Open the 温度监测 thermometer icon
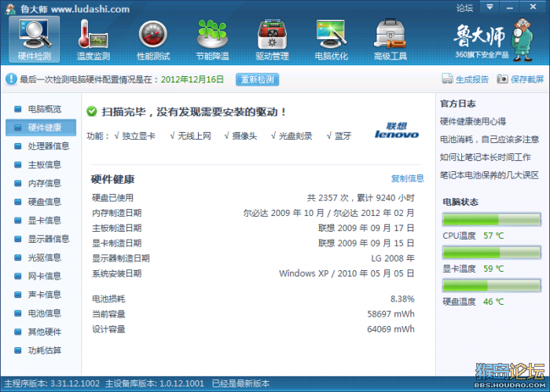Viewport: 550px width, 392px height. pos(93,39)
